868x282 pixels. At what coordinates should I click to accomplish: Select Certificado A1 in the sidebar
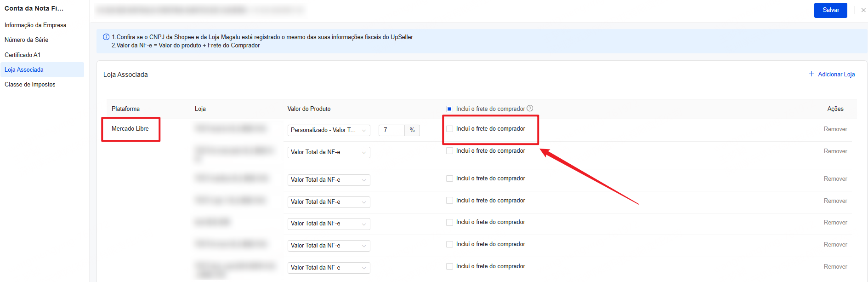coord(23,55)
